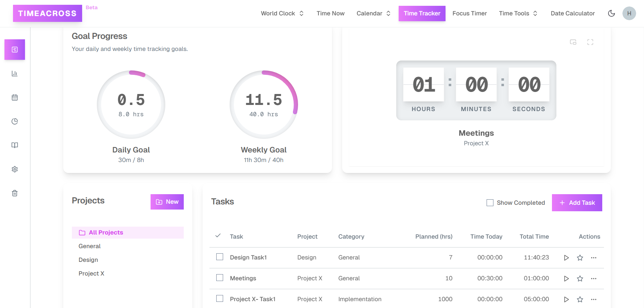644x308 pixels.
Task: Click planned hours 1000 cell
Action: tap(445, 299)
